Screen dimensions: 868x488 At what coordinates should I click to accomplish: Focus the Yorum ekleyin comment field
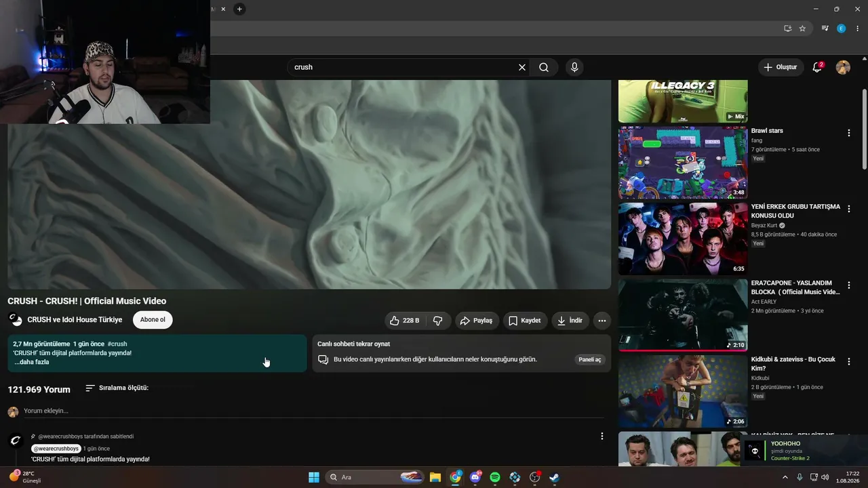click(313, 411)
